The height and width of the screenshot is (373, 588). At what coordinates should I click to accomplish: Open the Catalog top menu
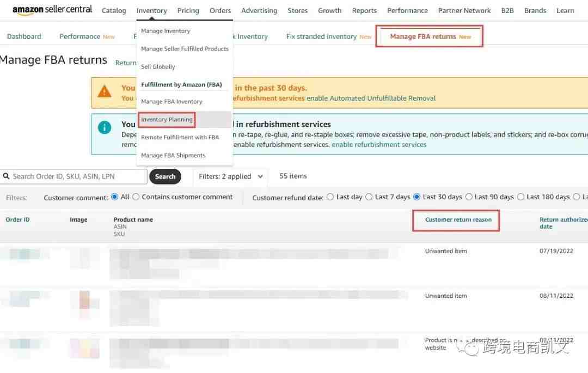pyautogui.click(x=114, y=10)
